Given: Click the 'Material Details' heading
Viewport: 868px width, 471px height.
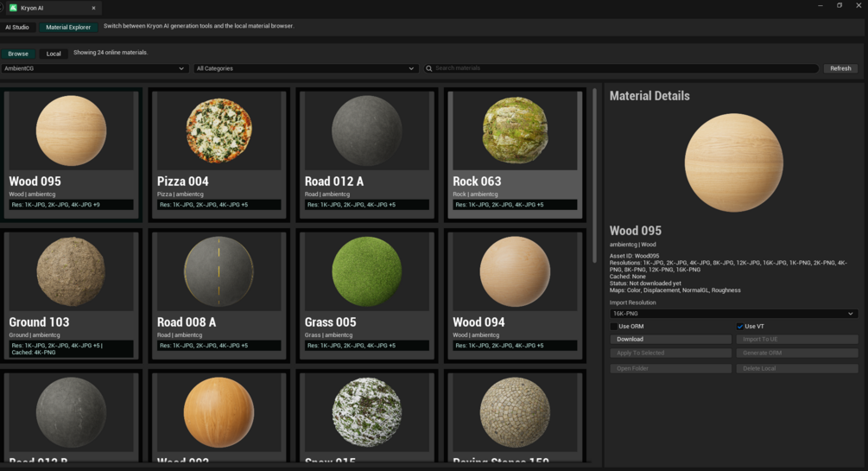Looking at the screenshot, I should click(649, 96).
